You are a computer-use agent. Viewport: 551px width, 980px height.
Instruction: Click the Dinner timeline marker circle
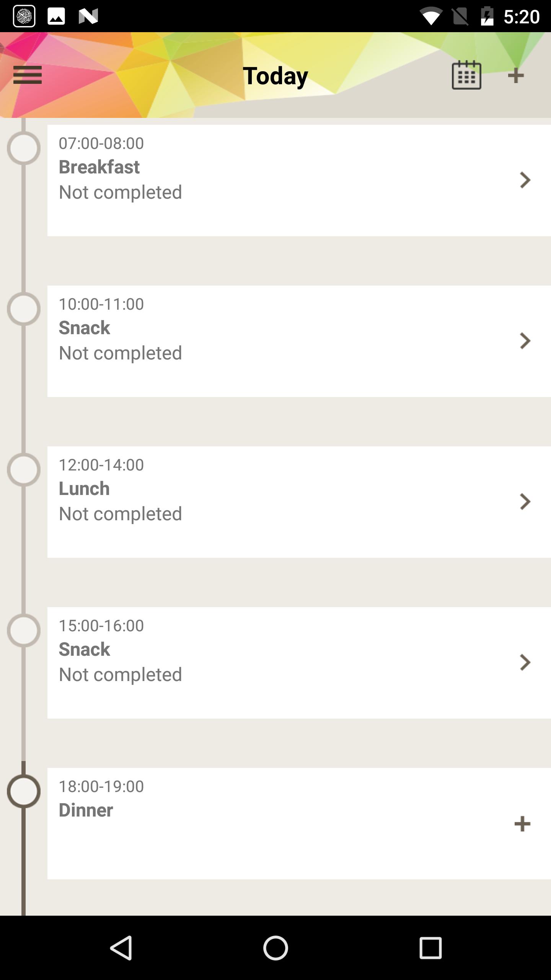pyautogui.click(x=24, y=791)
